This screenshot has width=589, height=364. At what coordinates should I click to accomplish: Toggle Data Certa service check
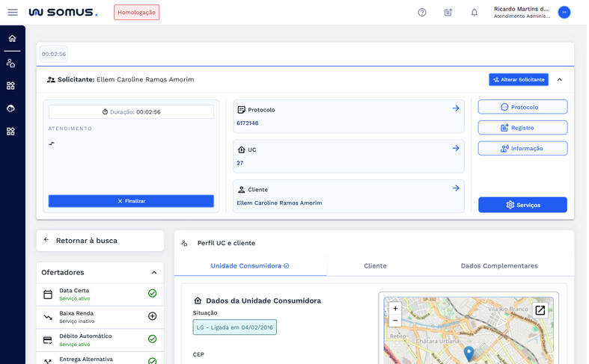tap(152, 294)
